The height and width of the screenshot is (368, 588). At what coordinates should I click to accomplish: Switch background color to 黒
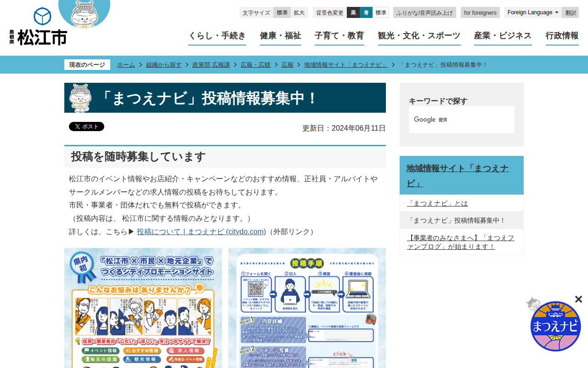coord(353,12)
